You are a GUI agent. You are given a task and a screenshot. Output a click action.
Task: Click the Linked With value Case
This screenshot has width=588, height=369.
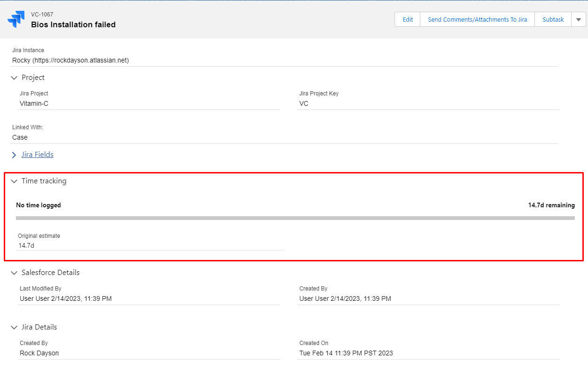point(20,137)
